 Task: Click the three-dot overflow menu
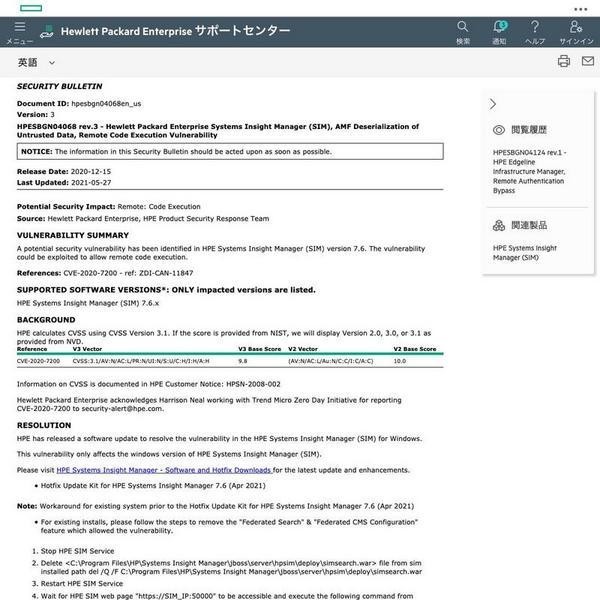point(580,9)
